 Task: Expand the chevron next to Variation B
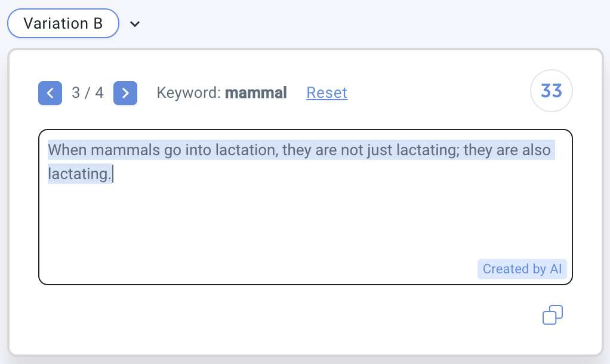[135, 24]
